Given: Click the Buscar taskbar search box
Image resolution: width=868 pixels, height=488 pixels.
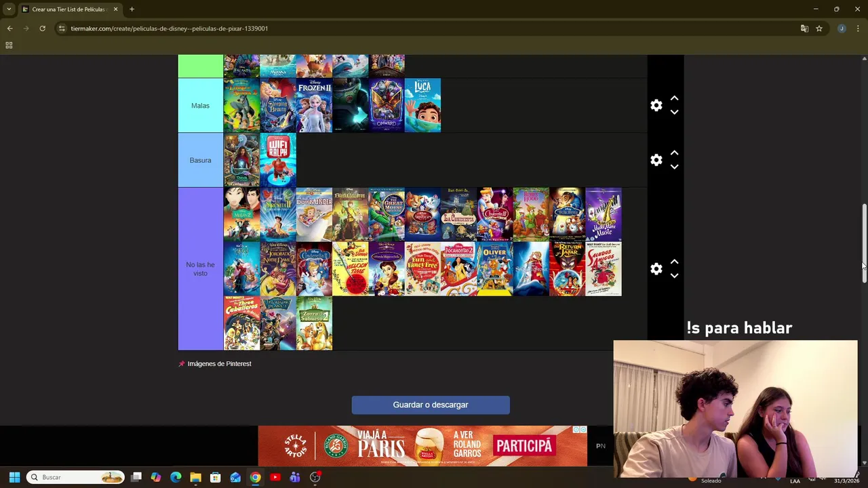Looking at the screenshot, I should [76, 477].
